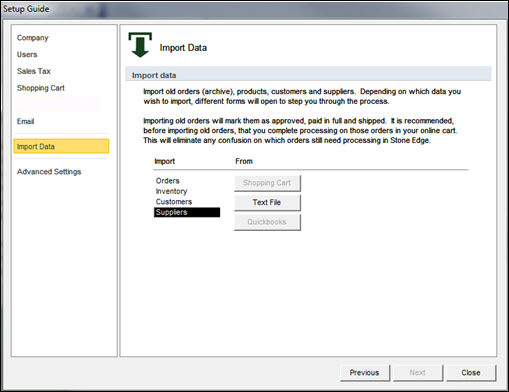The height and width of the screenshot is (392, 509).
Task: Select the highlighted Import Data sidebar item
Action: point(61,146)
